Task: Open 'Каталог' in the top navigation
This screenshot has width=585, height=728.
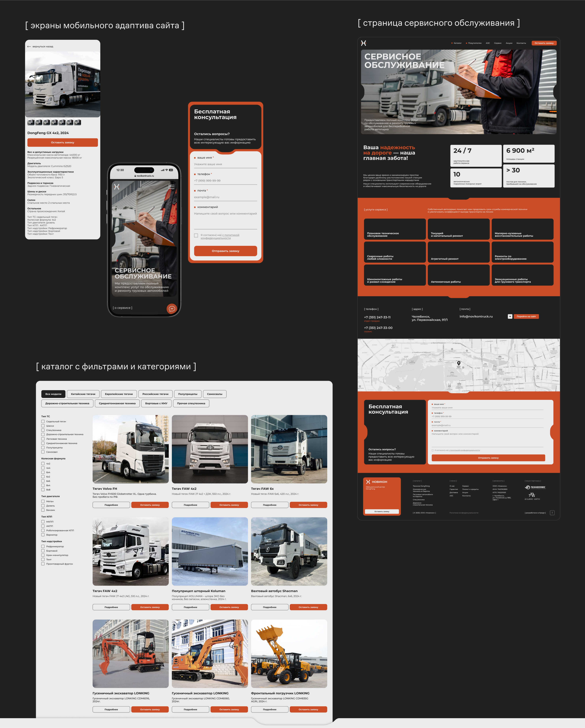Action: [x=457, y=43]
